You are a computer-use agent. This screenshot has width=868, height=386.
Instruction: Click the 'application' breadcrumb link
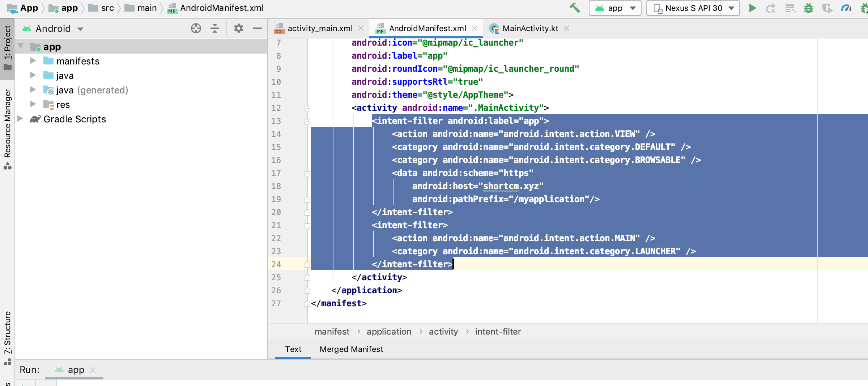point(389,331)
